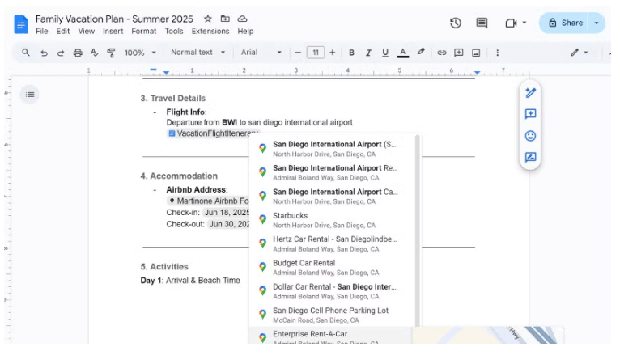Click the add emoji reaction icon
The image size is (620, 364).
pyautogui.click(x=530, y=136)
